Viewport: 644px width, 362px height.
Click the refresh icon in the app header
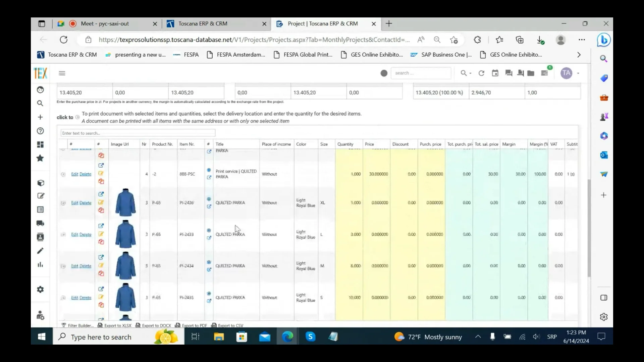pyautogui.click(x=481, y=73)
